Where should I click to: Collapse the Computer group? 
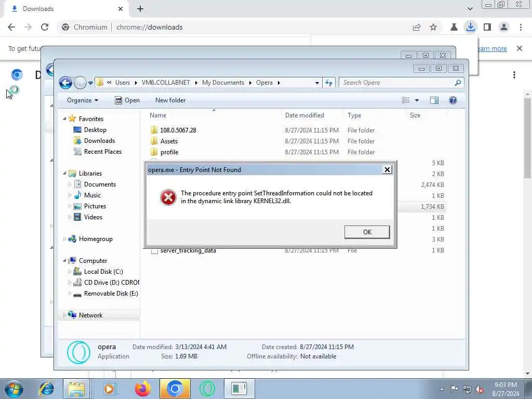point(64,261)
